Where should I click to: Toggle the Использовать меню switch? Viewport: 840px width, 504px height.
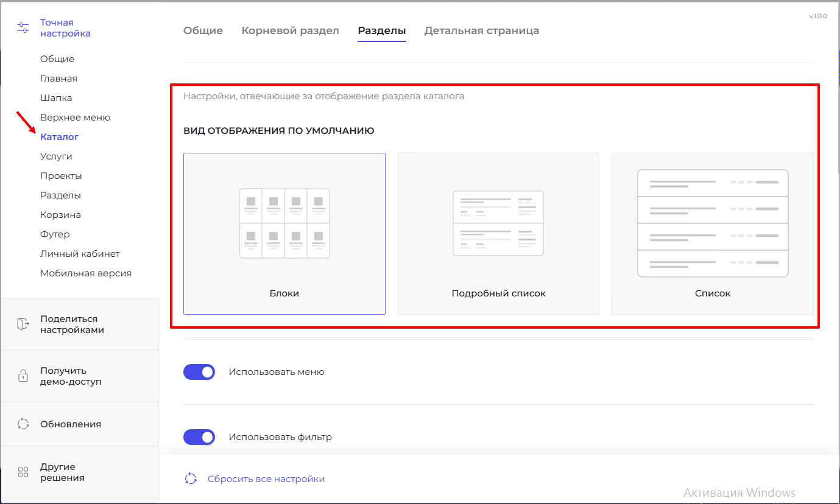click(x=199, y=372)
